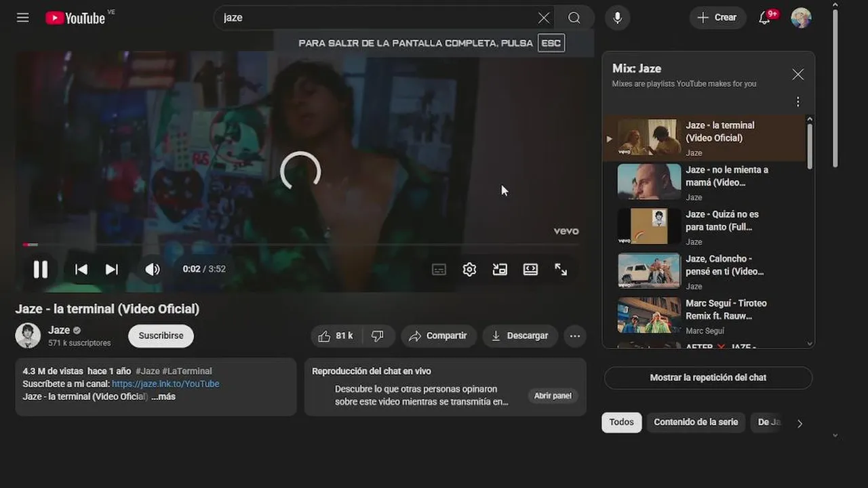Open player settings gear

point(469,269)
